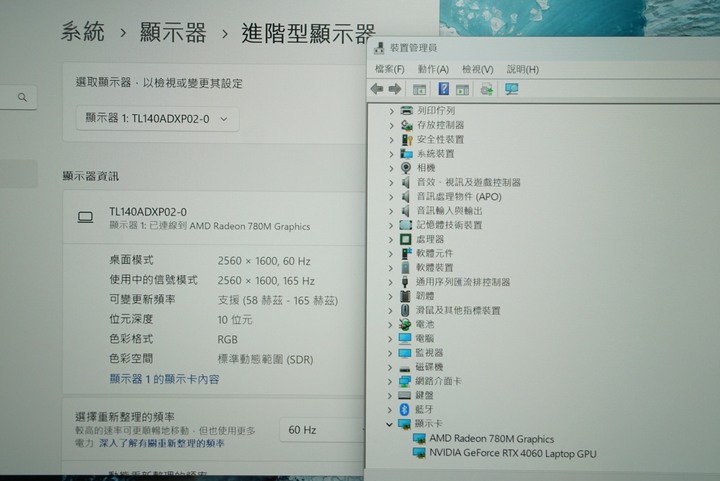
Task: Select the 電池 battery icon
Action: 405,324
